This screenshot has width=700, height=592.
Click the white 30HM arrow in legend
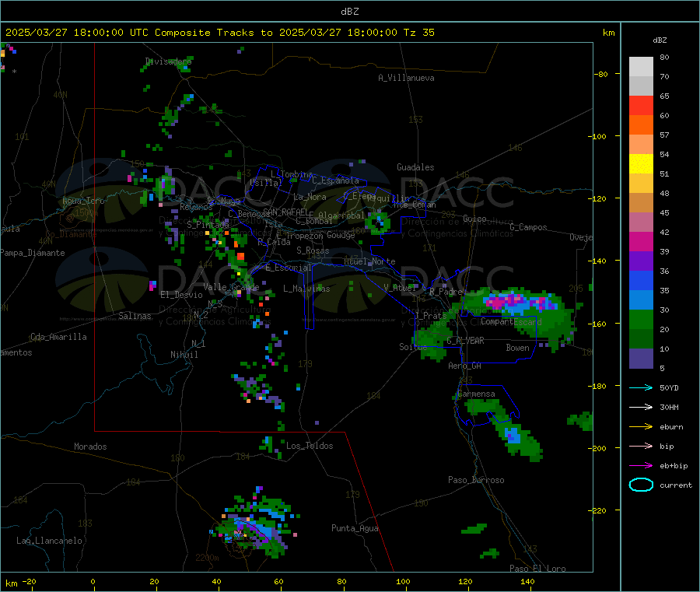click(641, 407)
